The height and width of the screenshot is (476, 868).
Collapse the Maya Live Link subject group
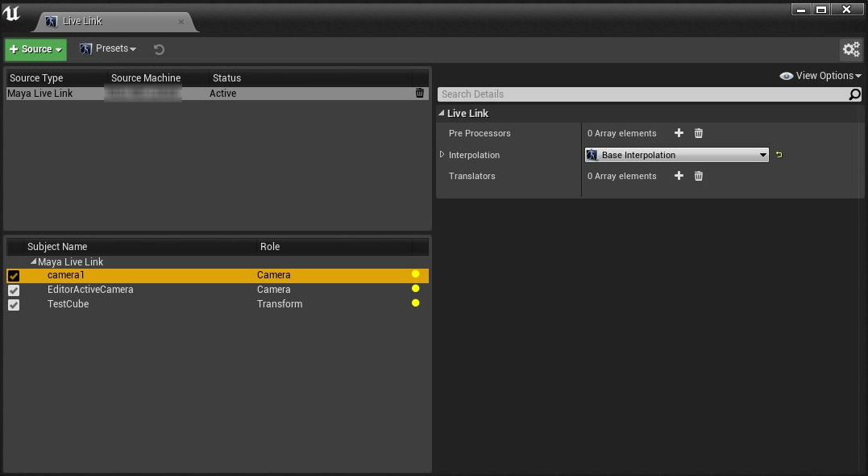33,261
